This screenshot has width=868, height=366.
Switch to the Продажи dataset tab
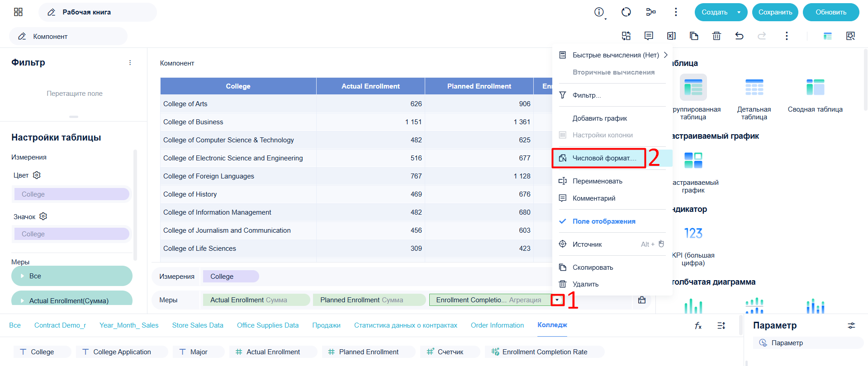coord(326,325)
